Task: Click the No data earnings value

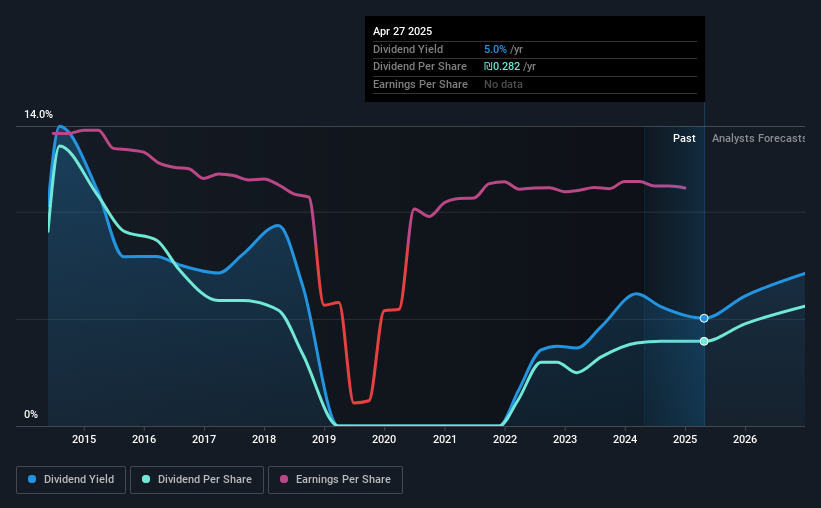Action: coord(503,84)
